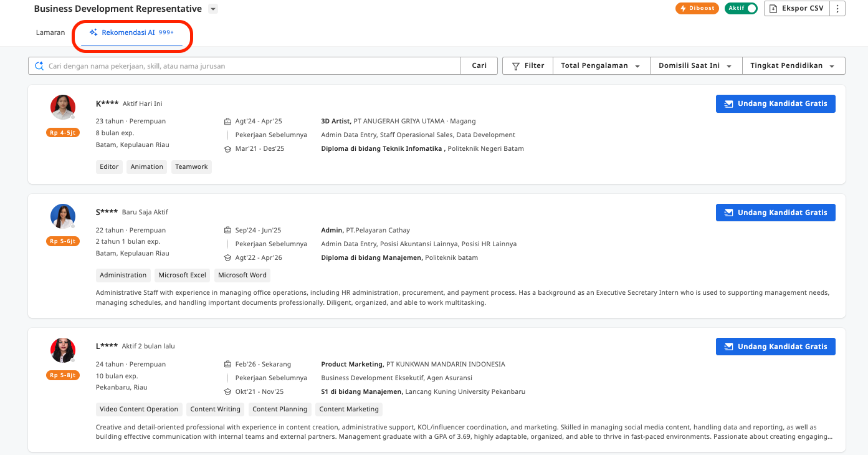Screen dimensions: 868x455
Task: Export candidates with Ekspor CSV button
Action: (797, 9)
